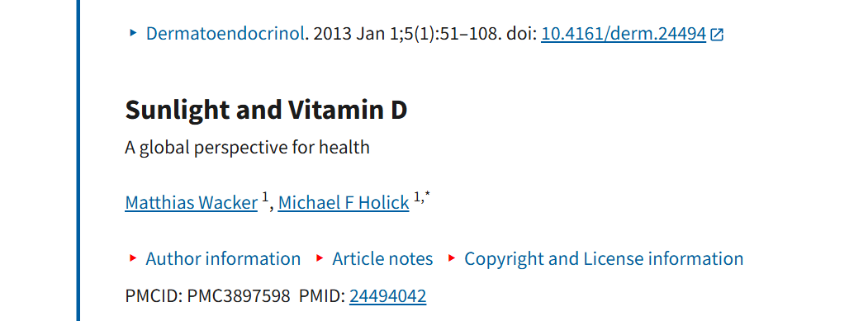The height and width of the screenshot is (321, 868).
Task: Show Copyright and License information
Action: (604, 258)
